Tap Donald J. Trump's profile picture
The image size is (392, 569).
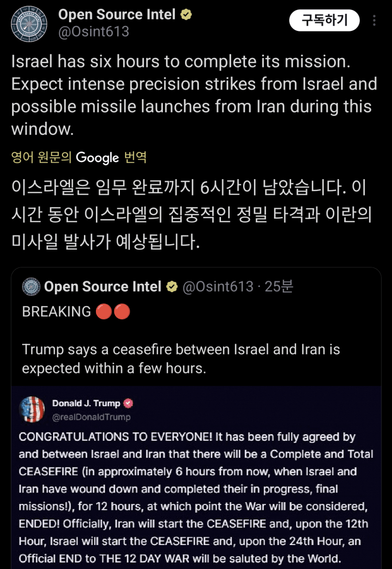point(32,409)
